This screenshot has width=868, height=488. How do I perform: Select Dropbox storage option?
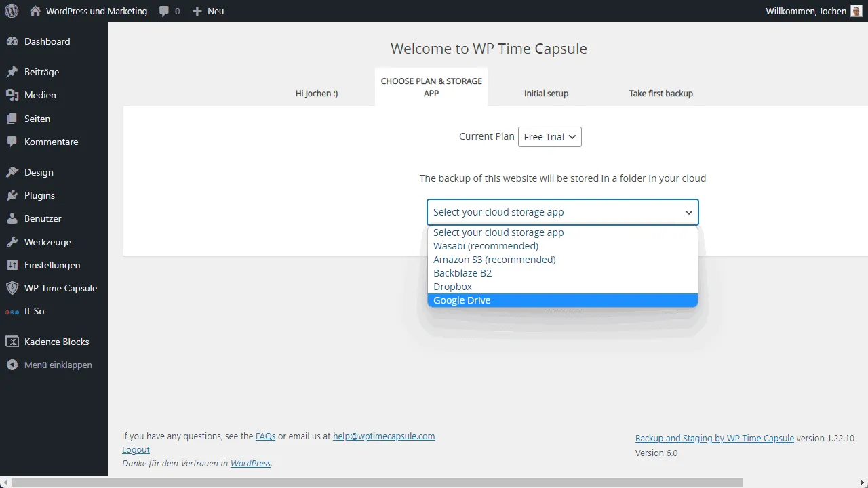pos(563,287)
